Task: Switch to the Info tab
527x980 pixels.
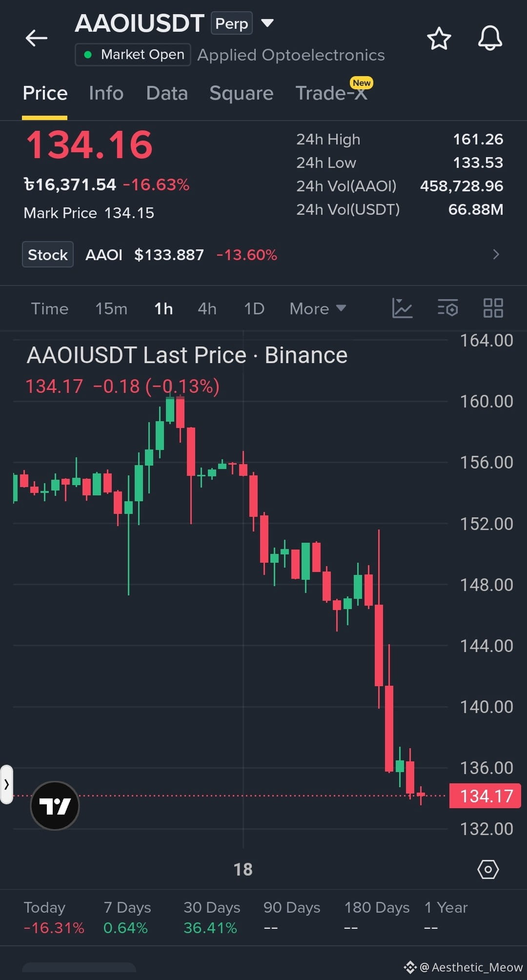Action: coord(106,93)
